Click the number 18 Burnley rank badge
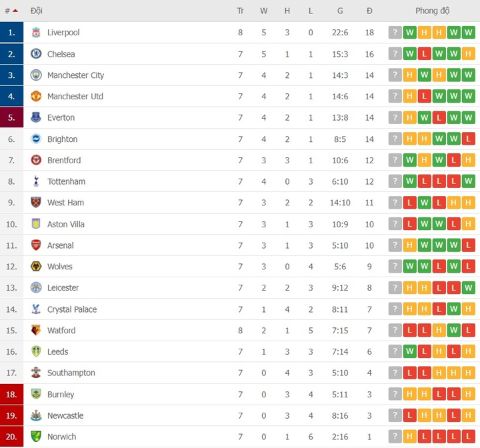 point(11,395)
